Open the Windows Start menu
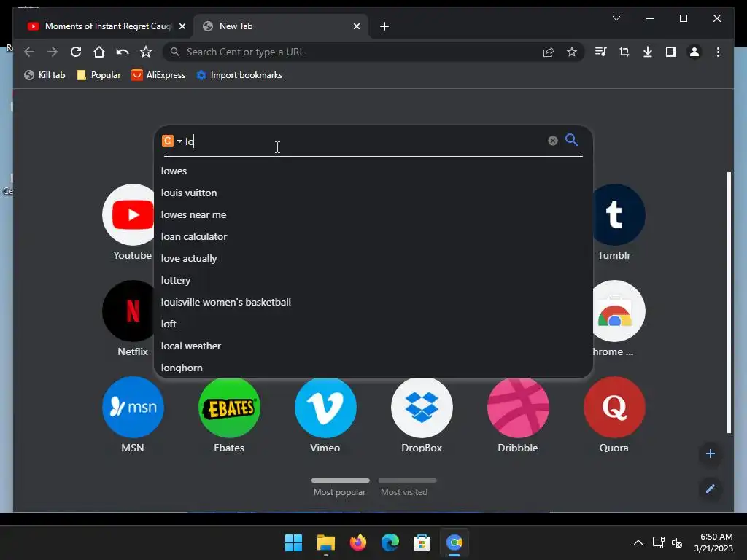Image resolution: width=747 pixels, height=560 pixels. 293,542
